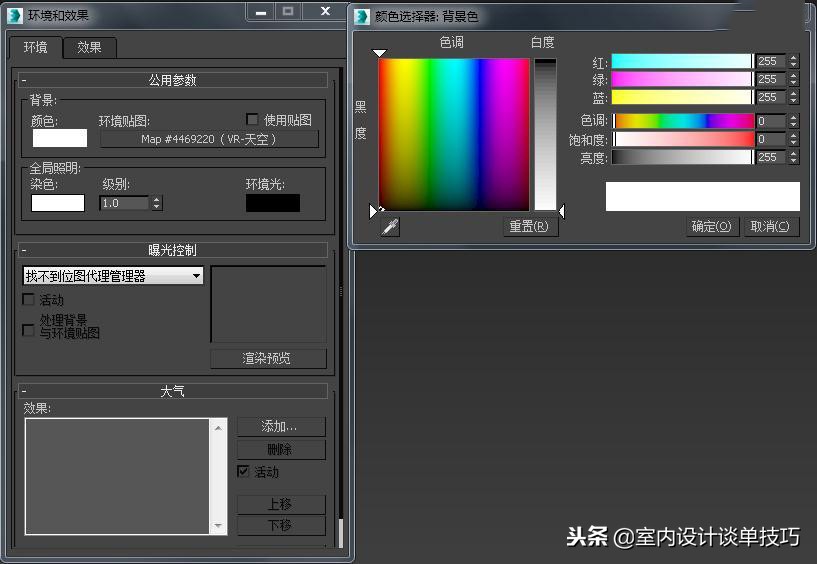Enable 处理背景与环境贴图 checkbox
Screen dimensions: 817x564
tap(29, 330)
